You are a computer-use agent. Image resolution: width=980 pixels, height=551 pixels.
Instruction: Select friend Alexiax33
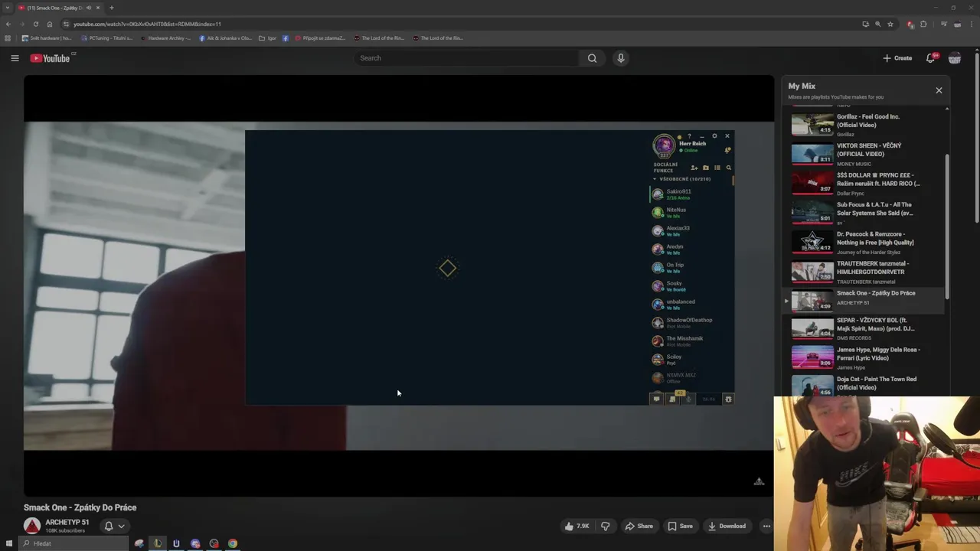click(691, 231)
